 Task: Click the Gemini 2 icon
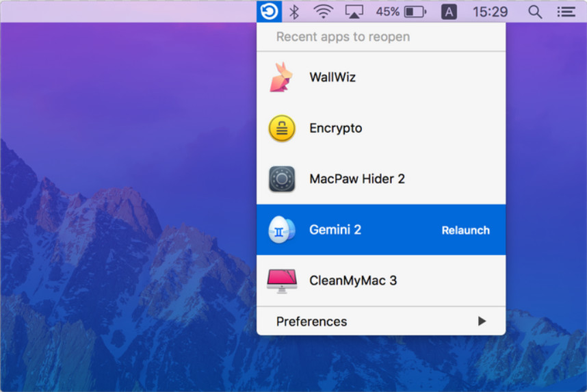(282, 230)
